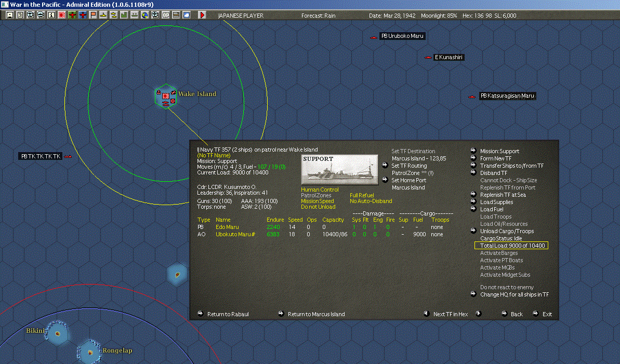This screenshot has height=364, width=620.
Task: Click the 'Cdr: LCDR Kusumoto O.' text
Action: (x=227, y=187)
